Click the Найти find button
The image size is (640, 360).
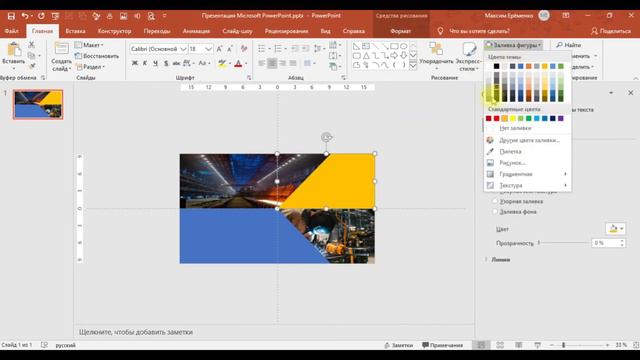[x=569, y=45]
